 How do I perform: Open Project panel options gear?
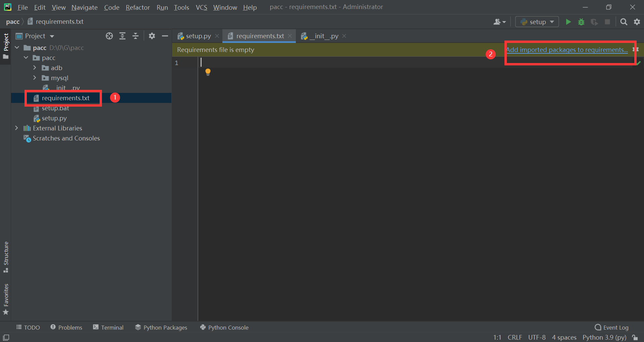(152, 36)
